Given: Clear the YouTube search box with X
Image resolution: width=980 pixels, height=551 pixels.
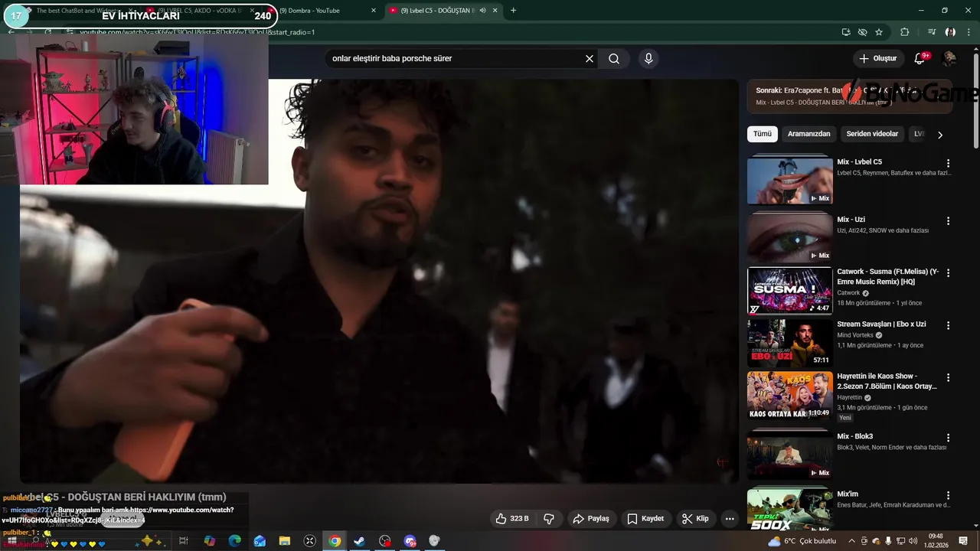Looking at the screenshot, I should (x=590, y=59).
